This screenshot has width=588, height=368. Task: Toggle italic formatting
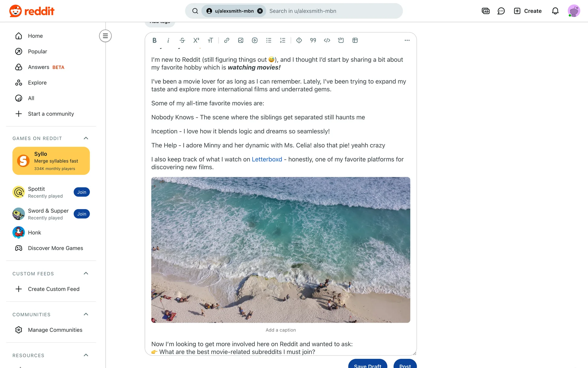coord(168,40)
